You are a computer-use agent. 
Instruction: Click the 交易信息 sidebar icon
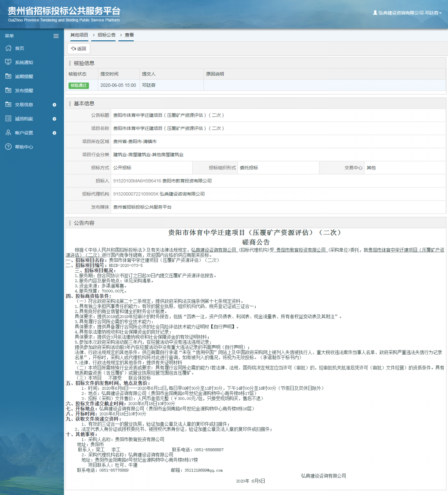click(8, 105)
